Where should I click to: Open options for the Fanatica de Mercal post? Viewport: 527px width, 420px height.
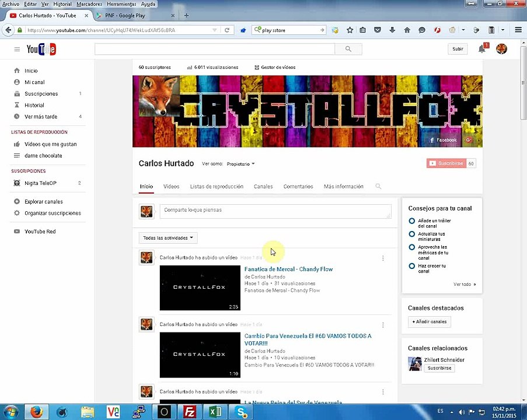pos(383,258)
